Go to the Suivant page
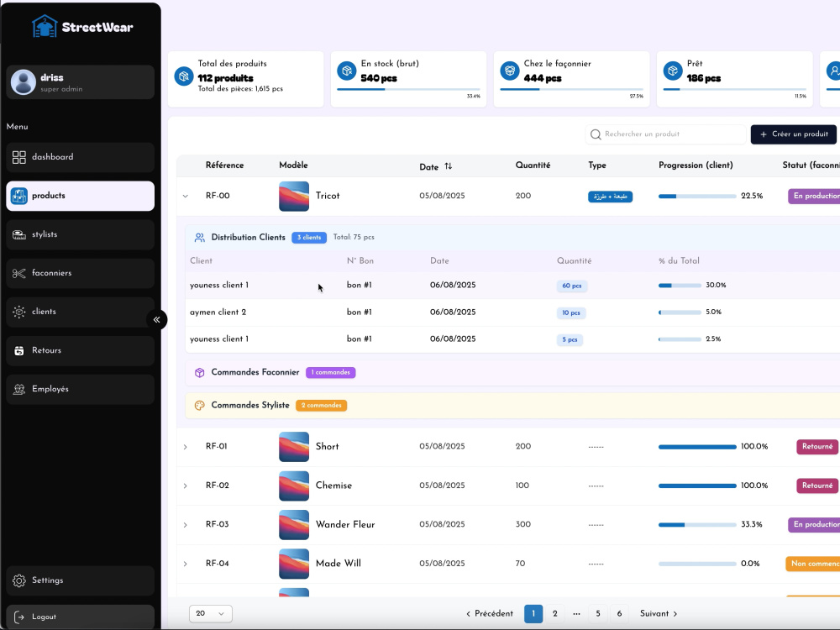The image size is (840, 630). point(659,614)
